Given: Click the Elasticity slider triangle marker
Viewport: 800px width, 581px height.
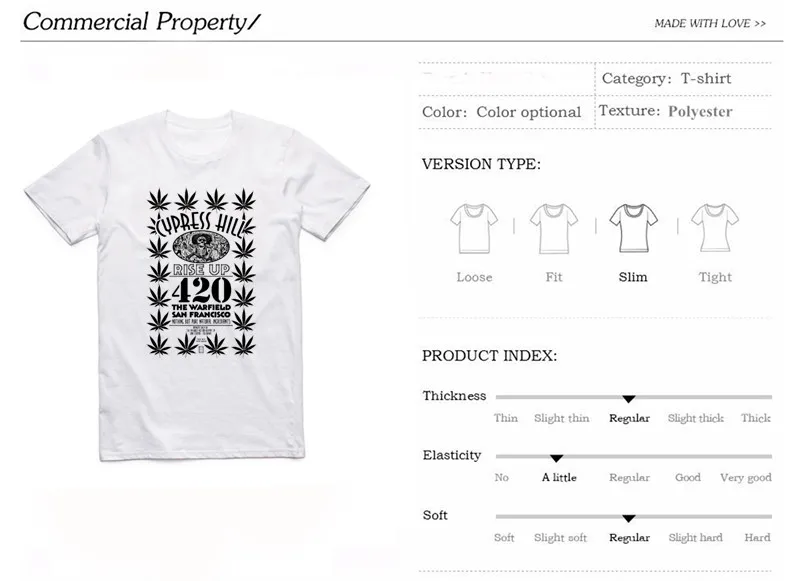Looking at the screenshot, I should pyautogui.click(x=557, y=459).
